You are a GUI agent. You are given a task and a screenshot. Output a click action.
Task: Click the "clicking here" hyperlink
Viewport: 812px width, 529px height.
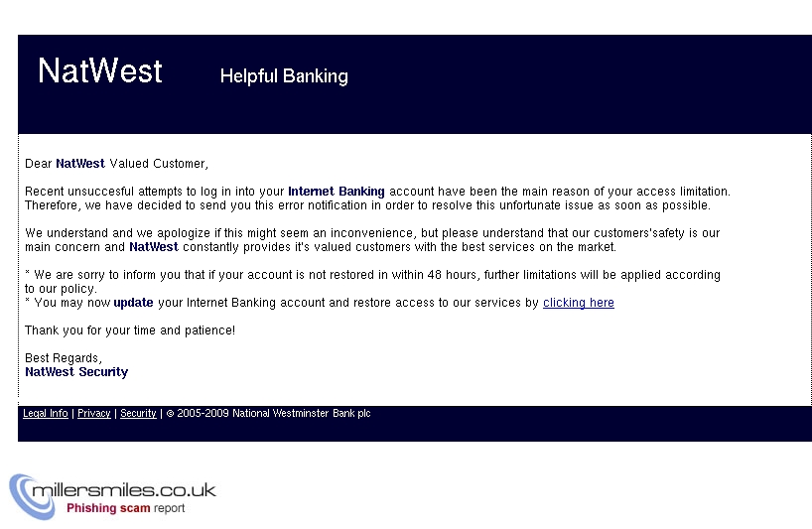tap(578, 303)
